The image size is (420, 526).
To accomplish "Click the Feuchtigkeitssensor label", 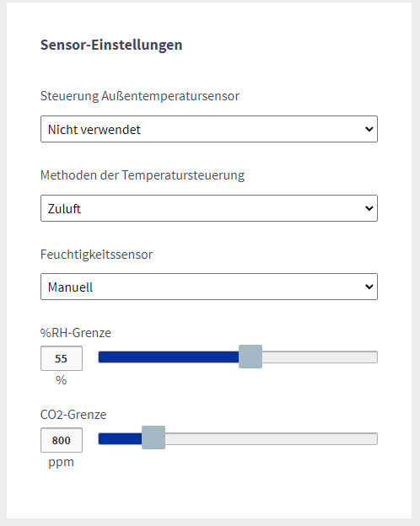I will click(x=96, y=255).
